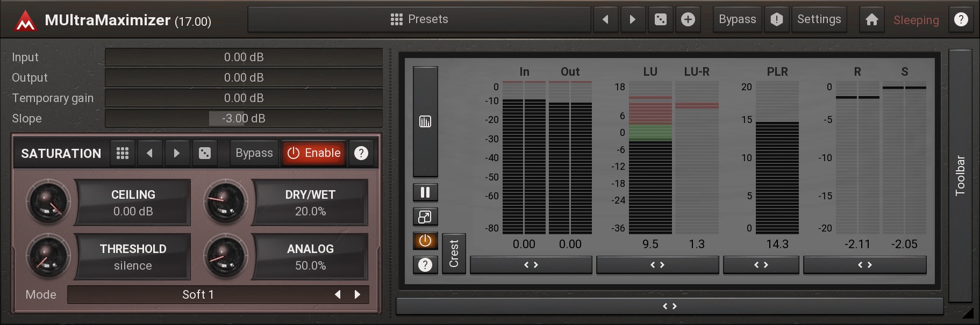Image resolution: width=980 pixels, height=325 pixels.
Task: Toggle the Saturation Enable button
Action: coord(314,153)
